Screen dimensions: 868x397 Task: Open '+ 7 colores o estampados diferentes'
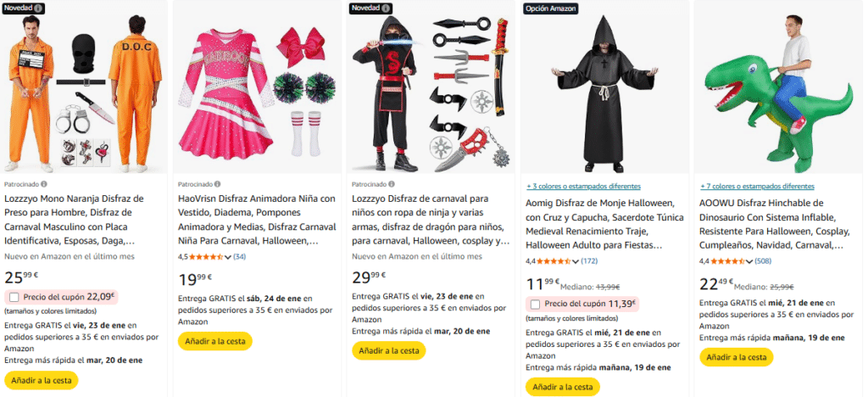756,186
